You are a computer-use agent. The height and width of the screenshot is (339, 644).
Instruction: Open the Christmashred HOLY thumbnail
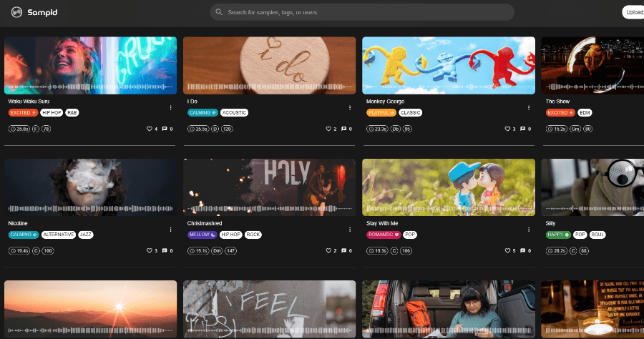[x=270, y=187]
